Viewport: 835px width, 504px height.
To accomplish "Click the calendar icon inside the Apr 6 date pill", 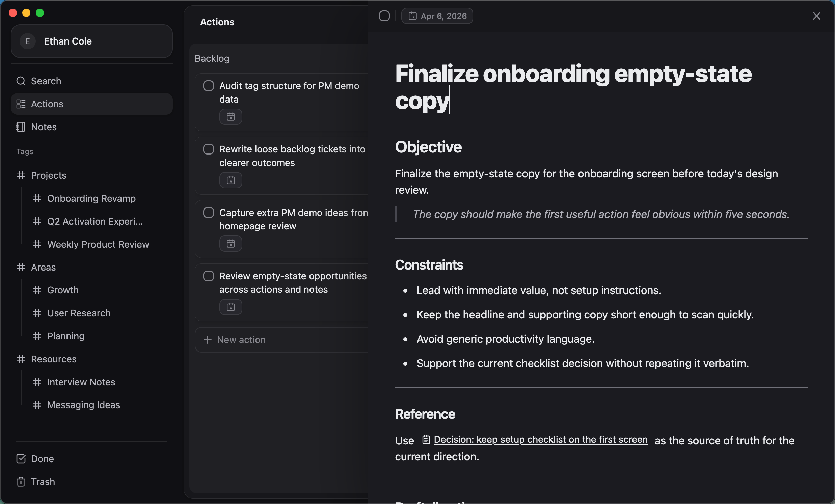I will point(413,16).
